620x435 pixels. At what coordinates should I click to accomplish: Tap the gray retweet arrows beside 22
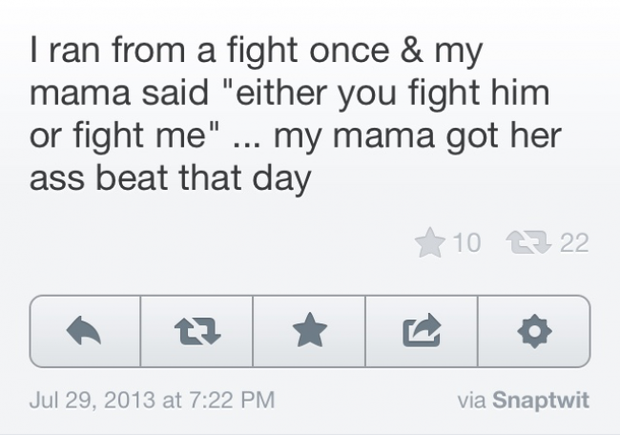529,242
